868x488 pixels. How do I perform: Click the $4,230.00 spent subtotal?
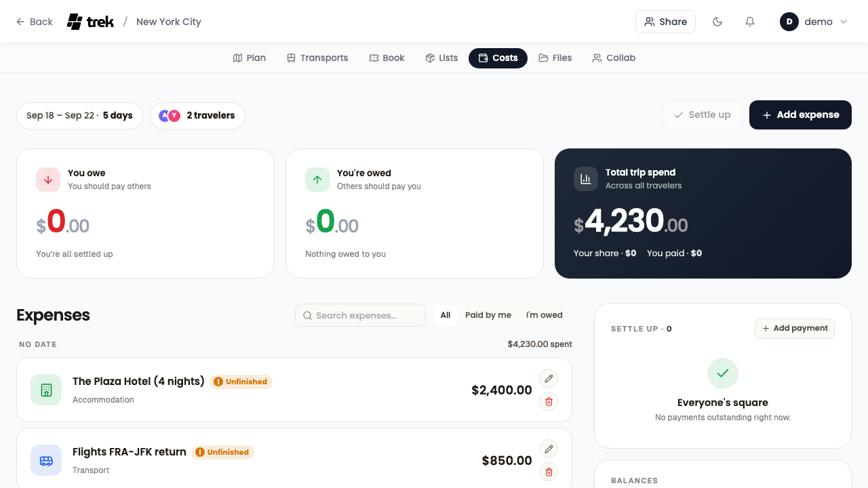[540, 344]
